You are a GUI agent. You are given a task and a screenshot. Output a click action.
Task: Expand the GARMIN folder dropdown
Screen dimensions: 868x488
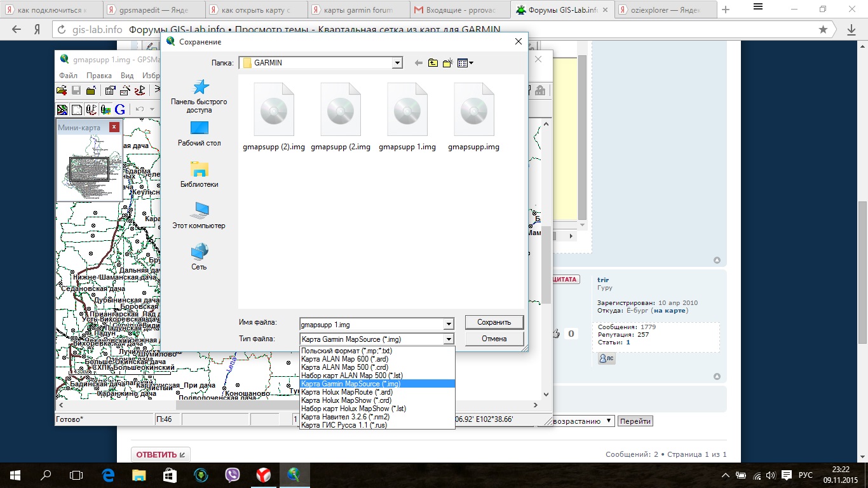[x=397, y=63]
